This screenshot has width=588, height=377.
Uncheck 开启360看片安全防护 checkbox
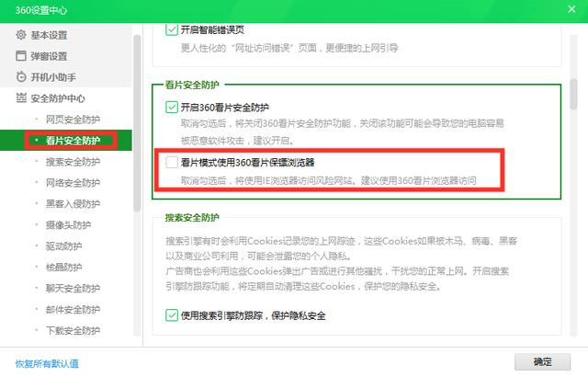coord(172,108)
